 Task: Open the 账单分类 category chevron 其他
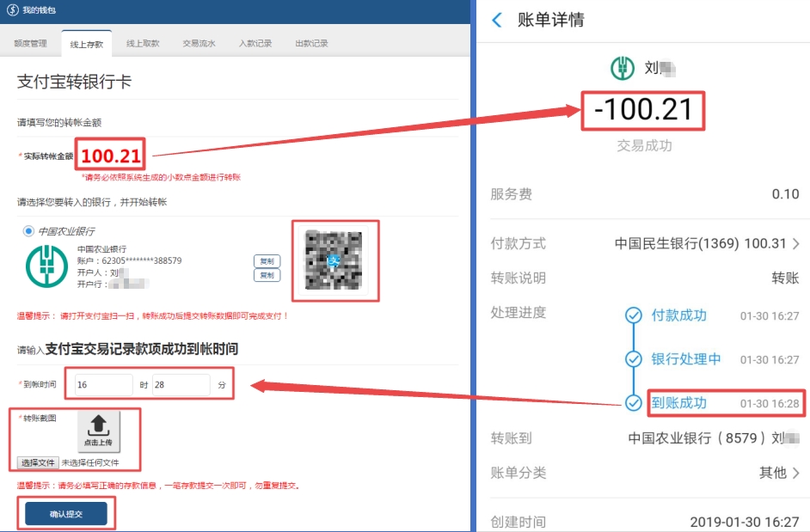click(795, 473)
